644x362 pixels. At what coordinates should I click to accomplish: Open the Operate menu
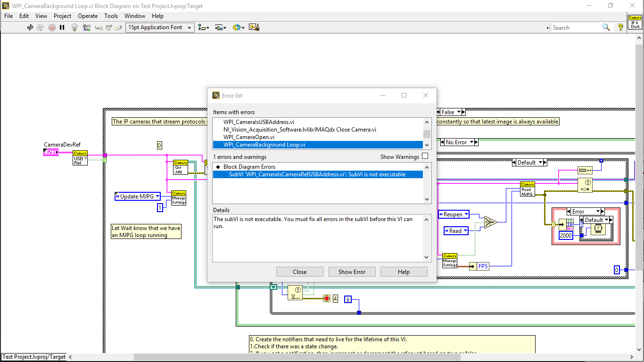[x=88, y=16]
